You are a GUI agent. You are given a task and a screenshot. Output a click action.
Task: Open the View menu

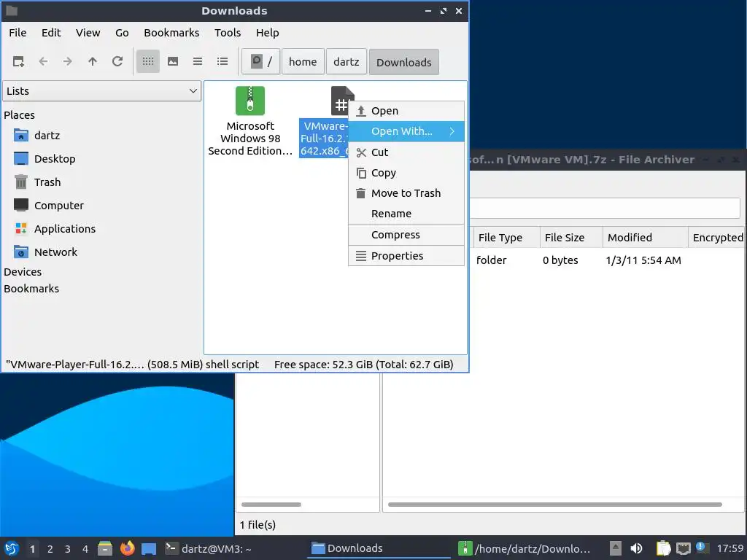click(88, 33)
